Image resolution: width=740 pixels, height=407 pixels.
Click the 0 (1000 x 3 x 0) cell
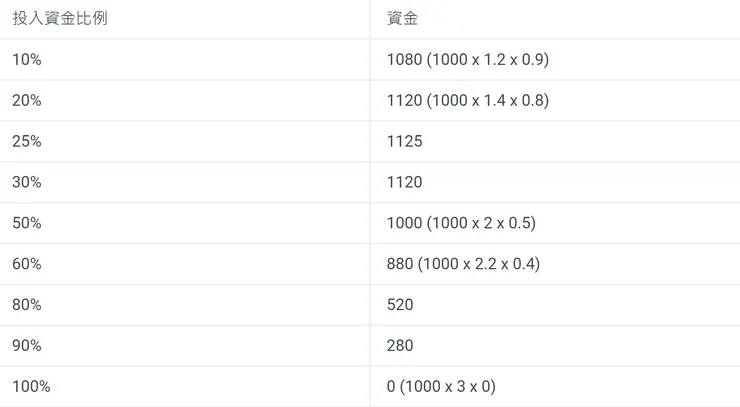pos(441,386)
